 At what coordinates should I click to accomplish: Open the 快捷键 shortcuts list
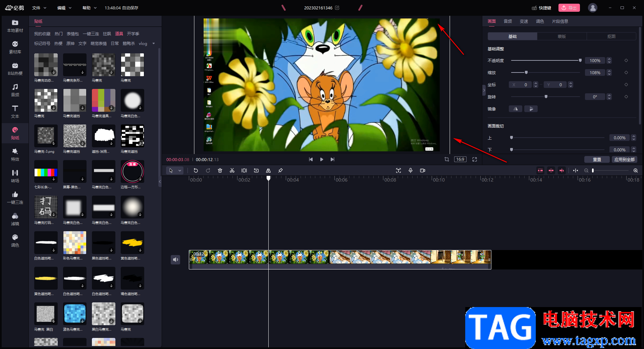coord(541,8)
